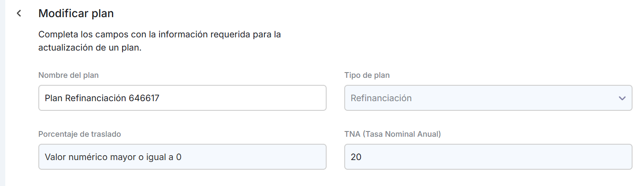Click the "Valor numérico mayor" placeholder text

(x=113, y=157)
